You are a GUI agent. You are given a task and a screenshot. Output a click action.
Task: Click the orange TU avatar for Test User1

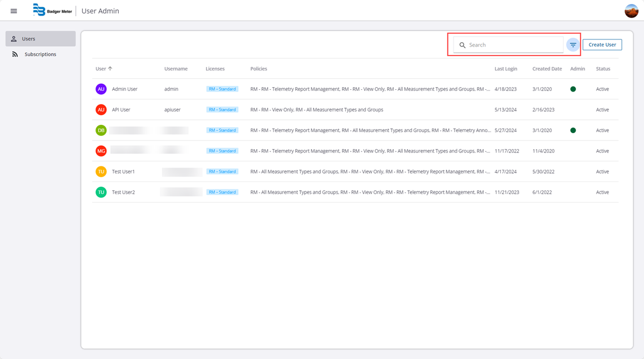pyautogui.click(x=101, y=171)
